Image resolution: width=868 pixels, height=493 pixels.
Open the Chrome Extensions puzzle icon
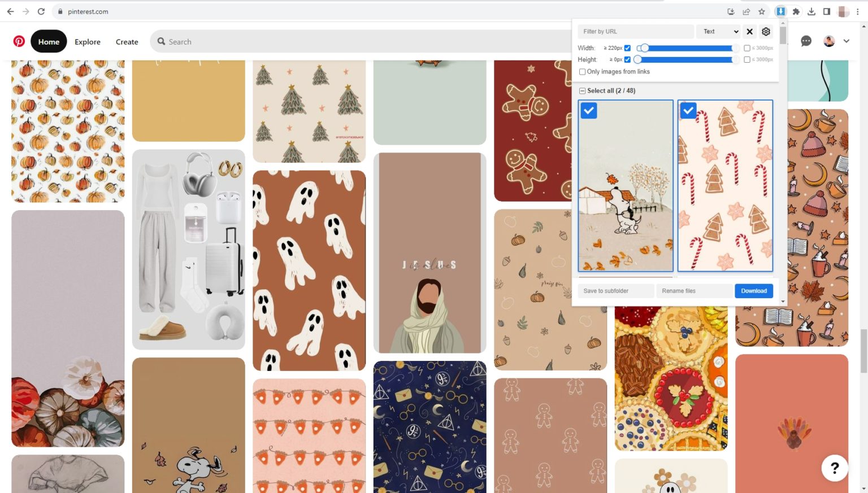pos(796,11)
